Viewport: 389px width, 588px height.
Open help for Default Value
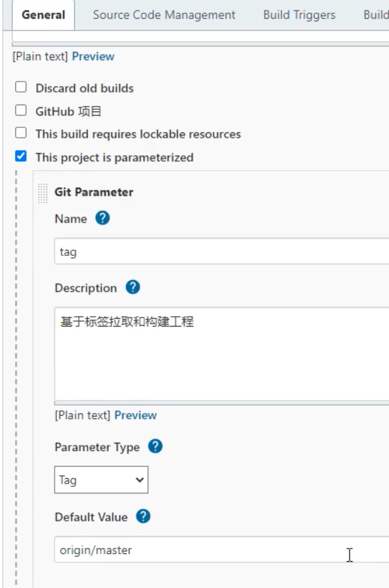pos(143,516)
